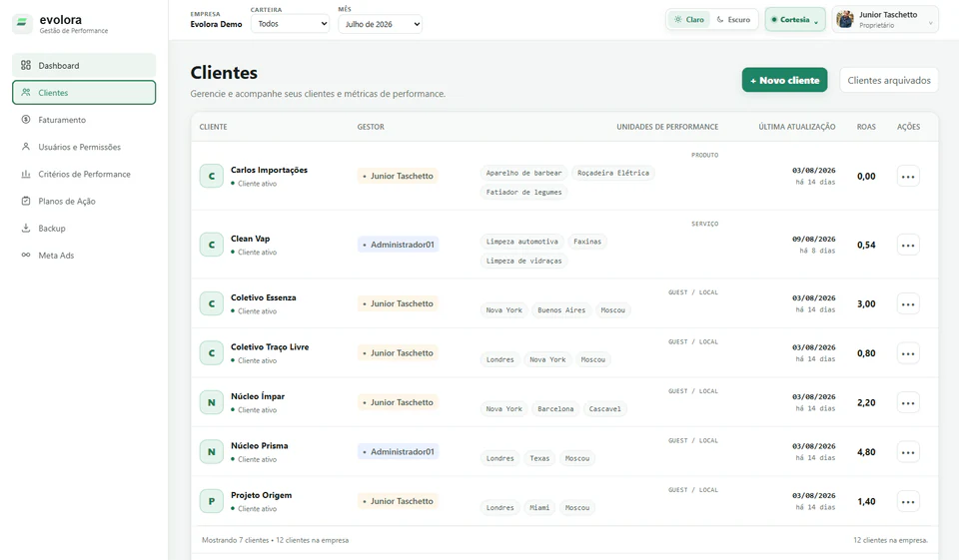Click the Planos de Ação clipboard icon
The height and width of the screenshot is (560, 959).
pyautogui.click(x=26, y=201)
